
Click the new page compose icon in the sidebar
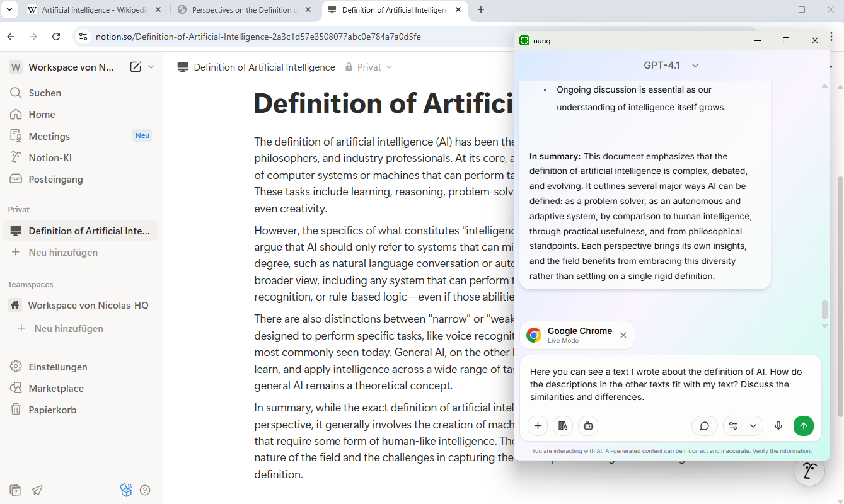[135, 67]
